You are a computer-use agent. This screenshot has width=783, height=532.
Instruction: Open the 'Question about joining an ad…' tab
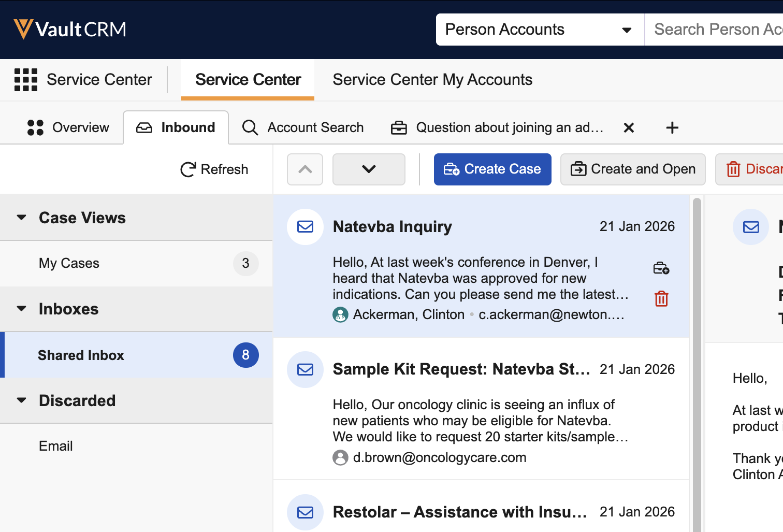pos(497,128)
